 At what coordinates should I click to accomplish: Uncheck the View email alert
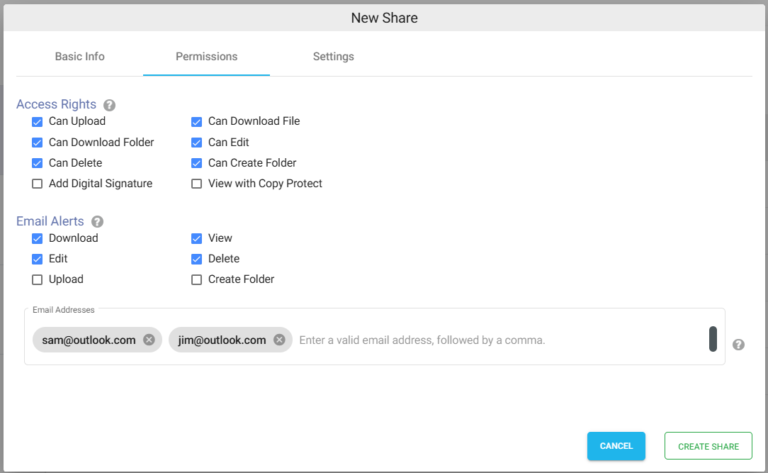click(196, 238)
